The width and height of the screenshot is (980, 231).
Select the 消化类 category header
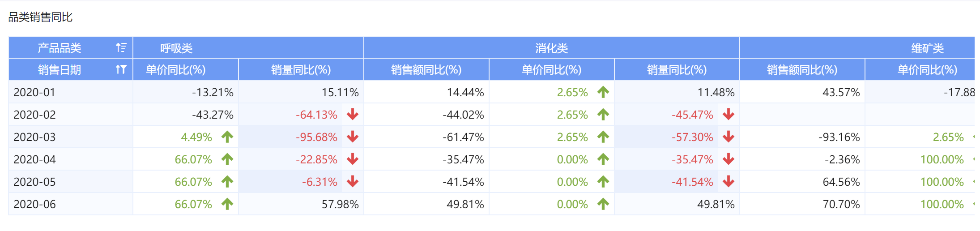[x=551, y=48]
